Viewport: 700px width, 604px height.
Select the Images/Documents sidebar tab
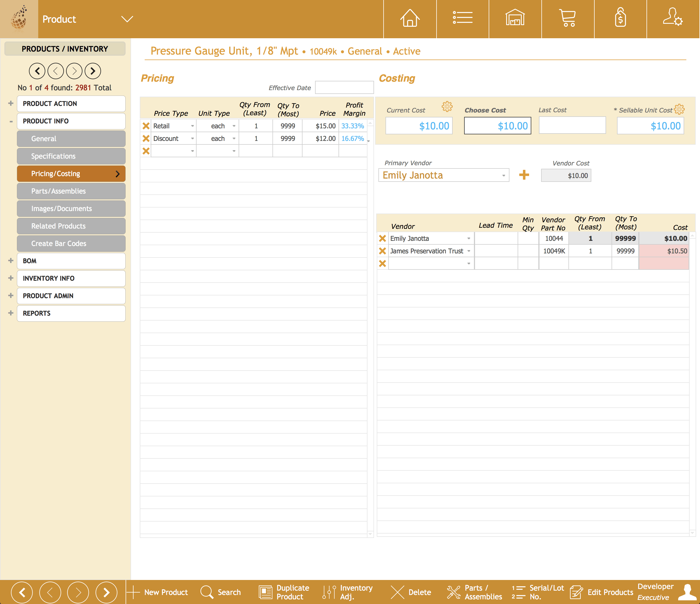(x=71, y=208)
